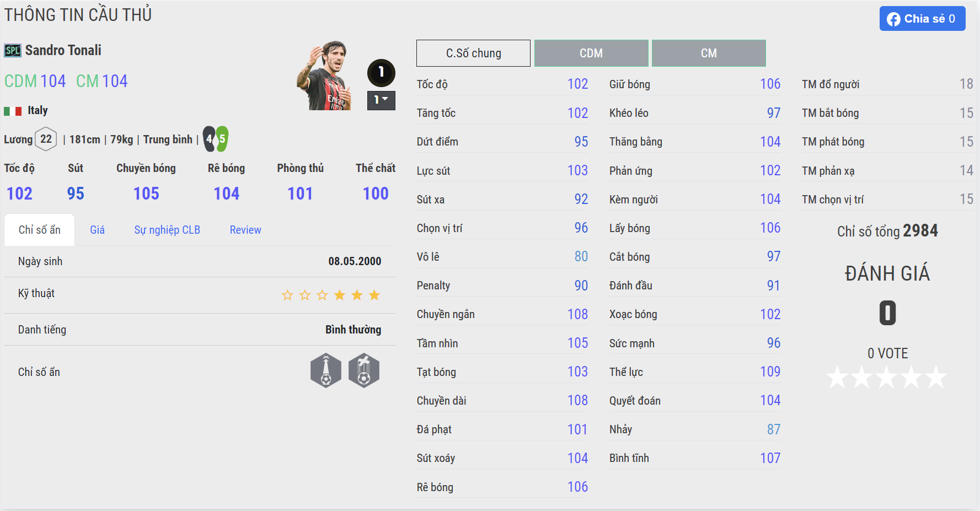Rate five stars under 0 VOTE

click(936, 378)
